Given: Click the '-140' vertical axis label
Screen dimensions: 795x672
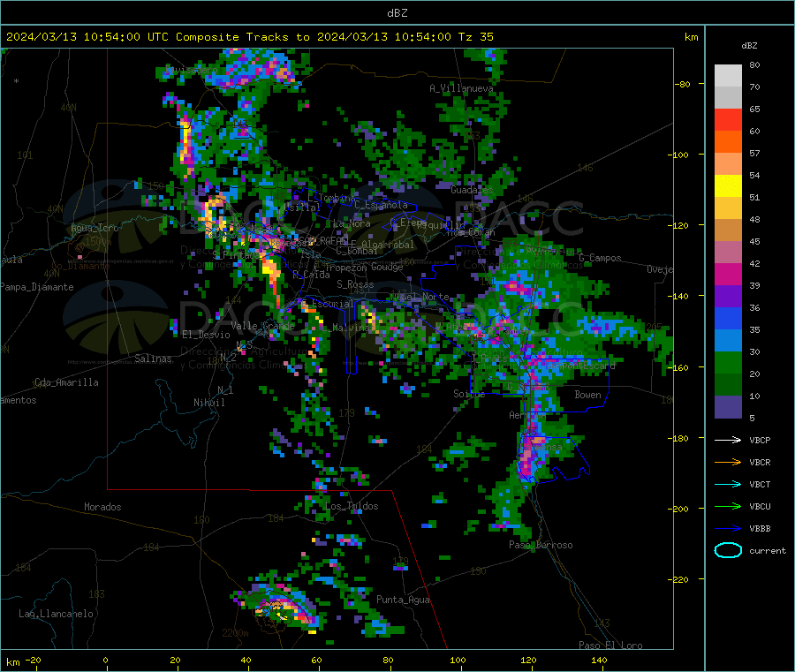Looking at the screenshot, I should (x=678, y=296).
